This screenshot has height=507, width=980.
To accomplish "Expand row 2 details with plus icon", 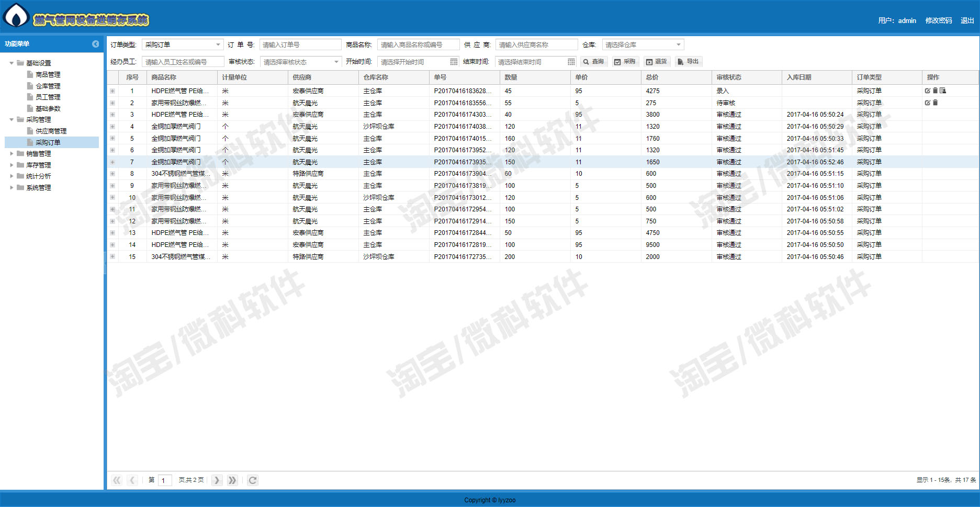I will [x=112, y=103].
